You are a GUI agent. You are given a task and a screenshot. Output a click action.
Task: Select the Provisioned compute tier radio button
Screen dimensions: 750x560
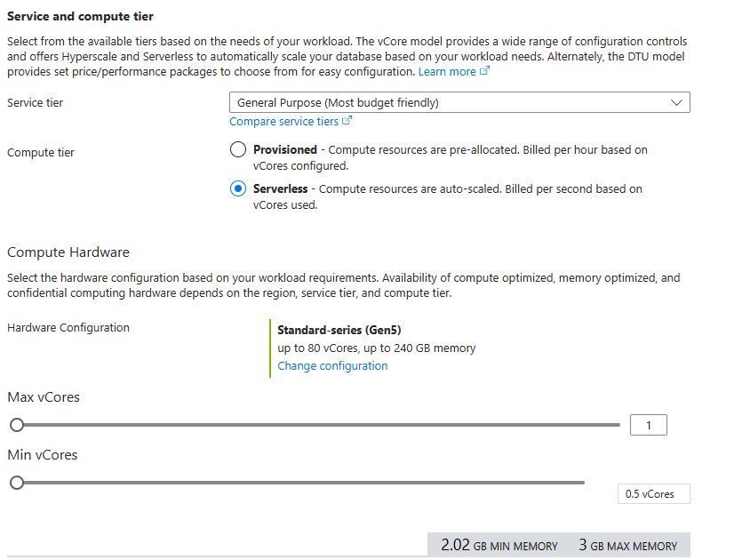(238, 150)
